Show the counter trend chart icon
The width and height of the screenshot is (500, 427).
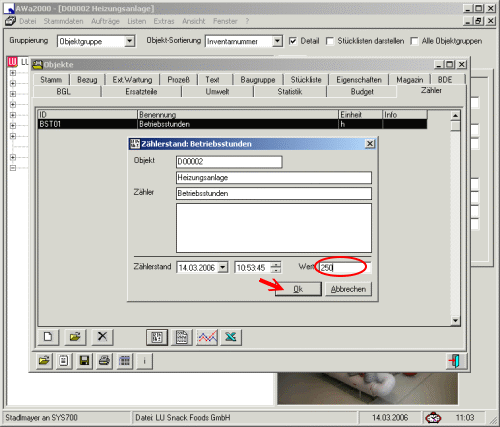(x=207, y=337)
